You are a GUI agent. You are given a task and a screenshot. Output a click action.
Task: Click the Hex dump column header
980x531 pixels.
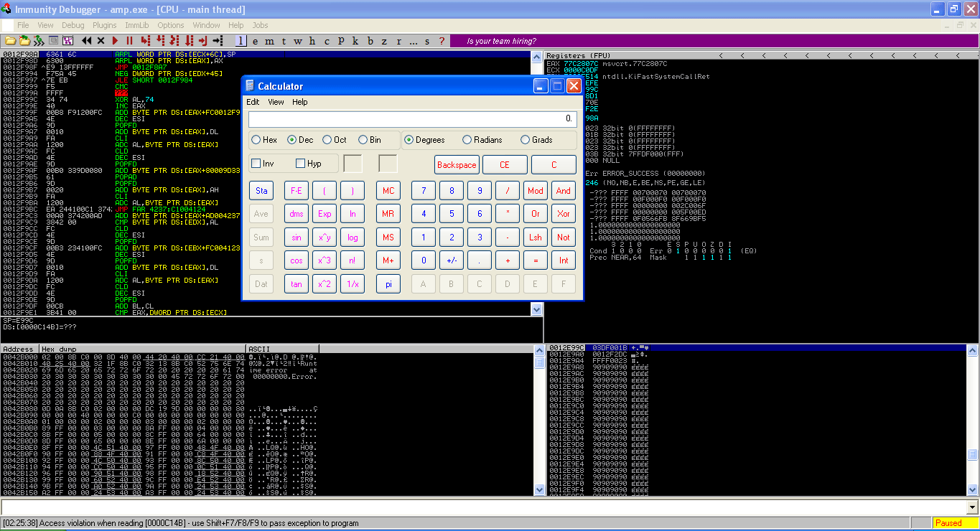tap(143, 349)
